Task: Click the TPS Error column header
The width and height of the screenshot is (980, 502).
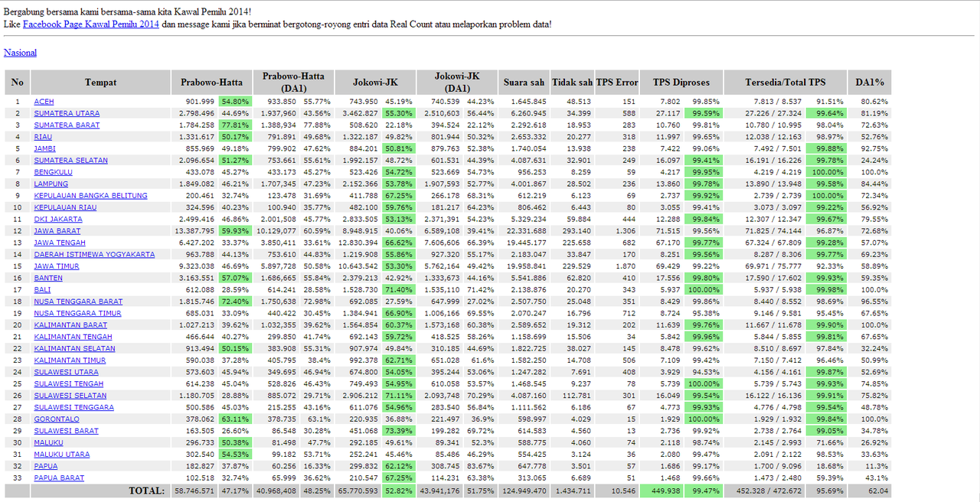Action: [x=617, y=83]
